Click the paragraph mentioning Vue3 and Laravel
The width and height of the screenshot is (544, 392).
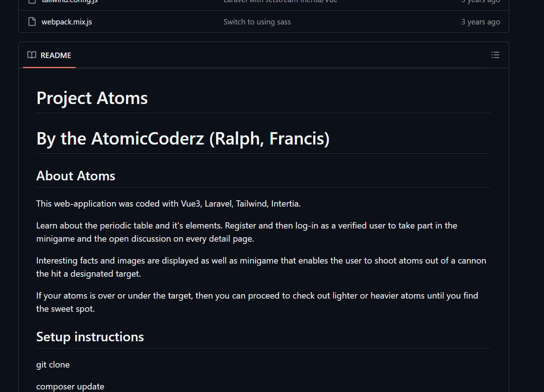[x=168, y=204]
